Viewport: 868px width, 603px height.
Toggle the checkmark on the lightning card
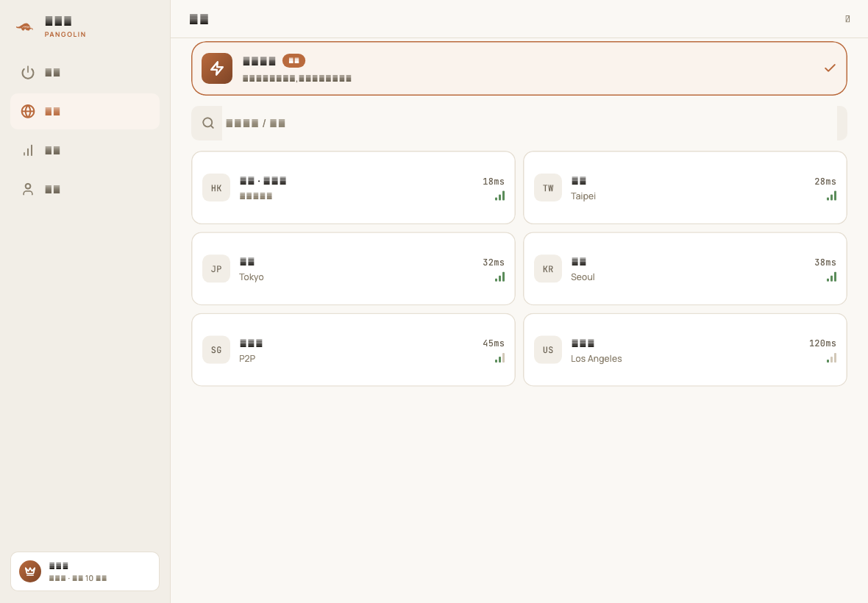click(x=830, y=68)
